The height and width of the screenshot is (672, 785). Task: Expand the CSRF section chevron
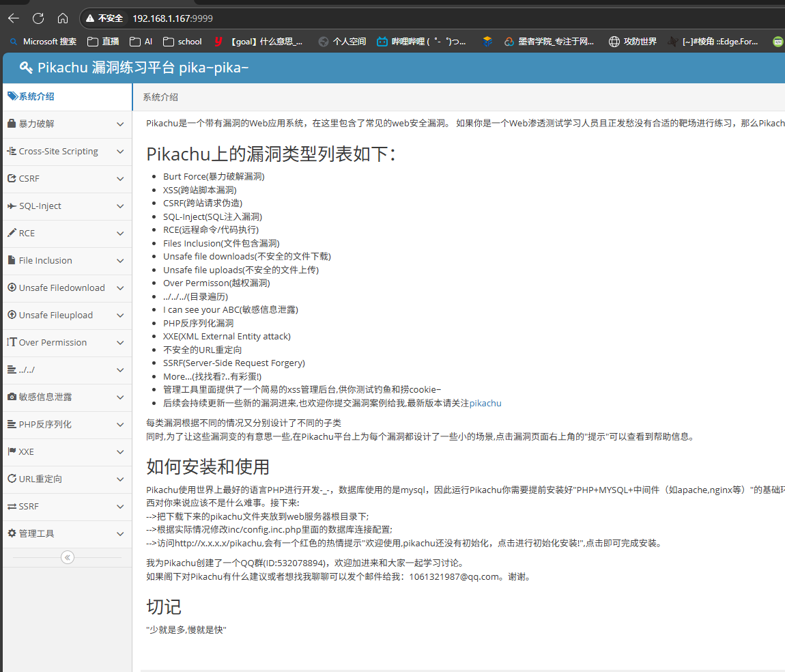tap(120, 178)
